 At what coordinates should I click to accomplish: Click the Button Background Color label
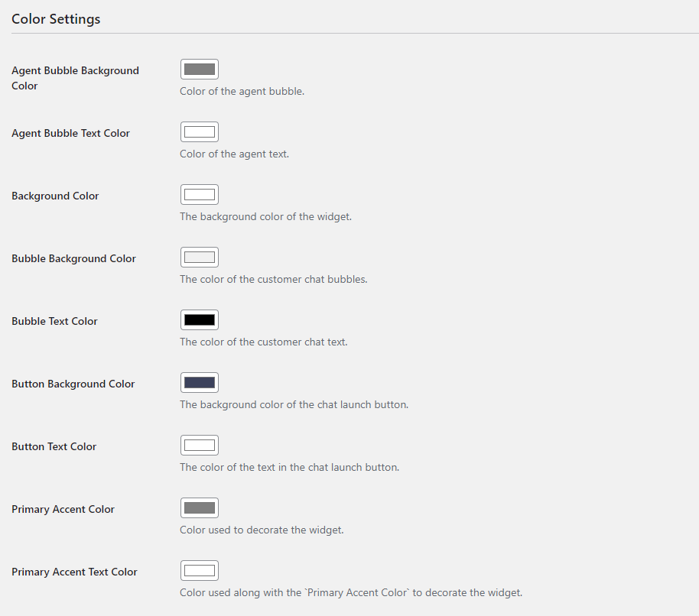pyautogui.click(x=73, y=384)
